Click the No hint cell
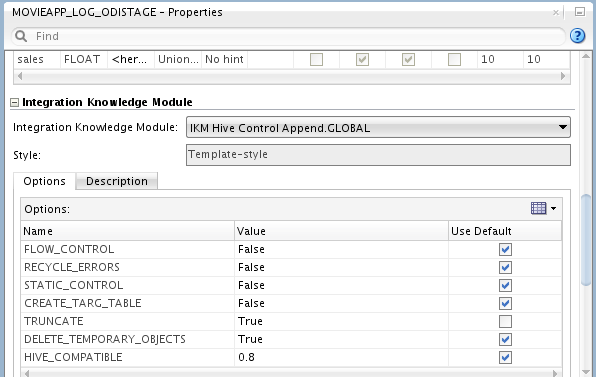 point(224,60)
